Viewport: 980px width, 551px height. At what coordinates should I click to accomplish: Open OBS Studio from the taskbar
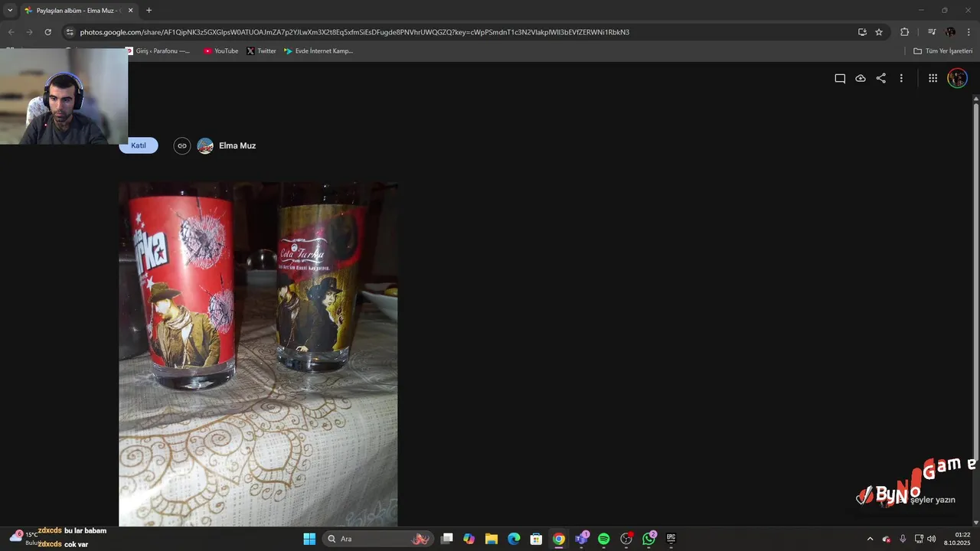(x=626, y=539)
